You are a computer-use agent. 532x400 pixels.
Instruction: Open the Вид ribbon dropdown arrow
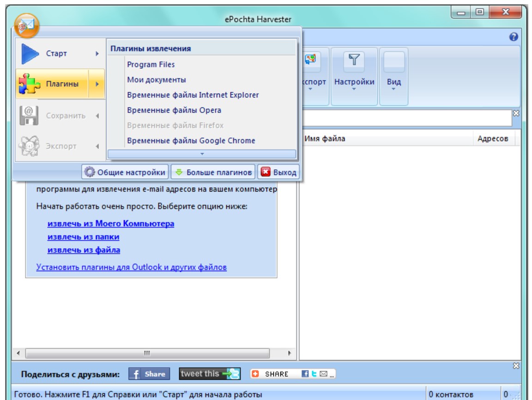(x=393, y=89)
